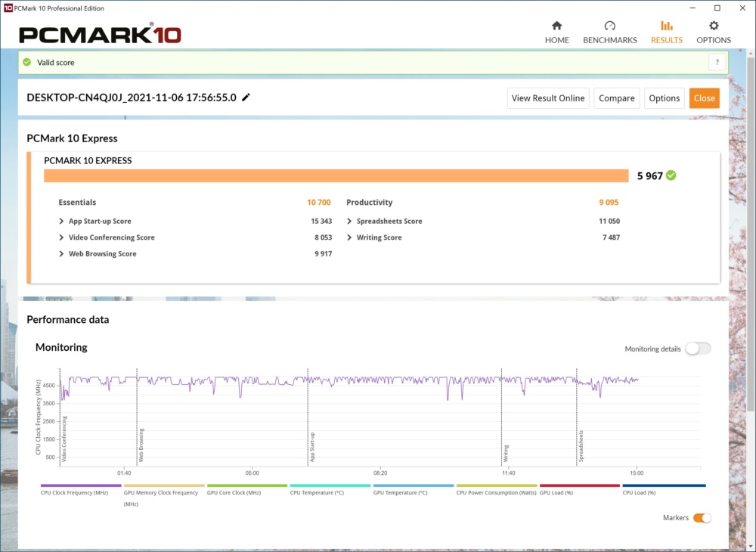The width and height of the screenshot is (756, 552).
Task: Click the orange Close button
Action: (x=705, y=98)
